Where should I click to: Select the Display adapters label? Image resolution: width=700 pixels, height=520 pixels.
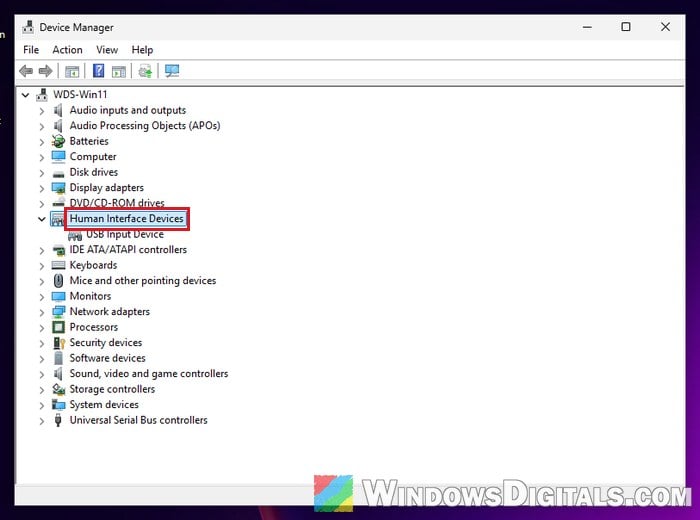107,187
